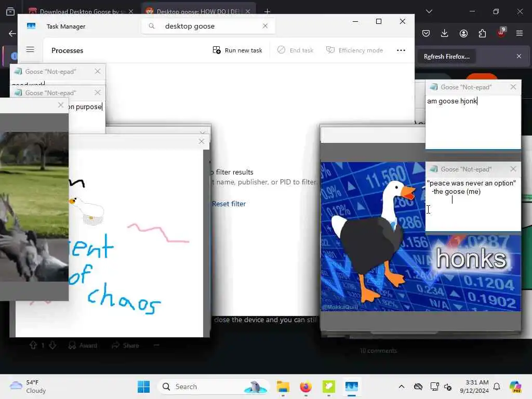Screen dimensions: 532x399
Task: Click text area containing 'am goose hjonk'
Action: (473, 122)
